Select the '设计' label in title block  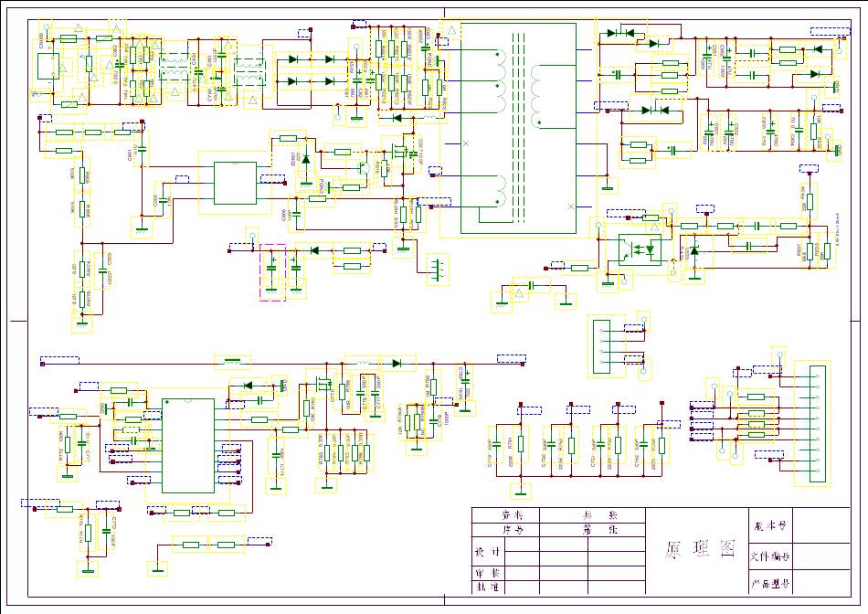(x=488, y=552)
